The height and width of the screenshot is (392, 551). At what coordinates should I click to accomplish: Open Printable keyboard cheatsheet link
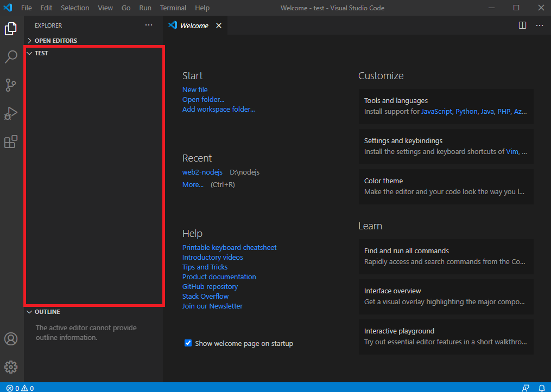(x=230, y=247)
